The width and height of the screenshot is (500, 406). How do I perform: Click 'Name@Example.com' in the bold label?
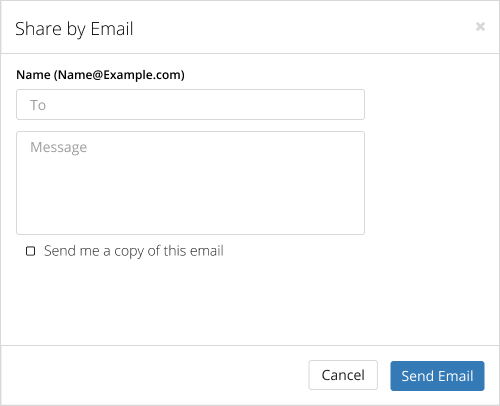119,75
